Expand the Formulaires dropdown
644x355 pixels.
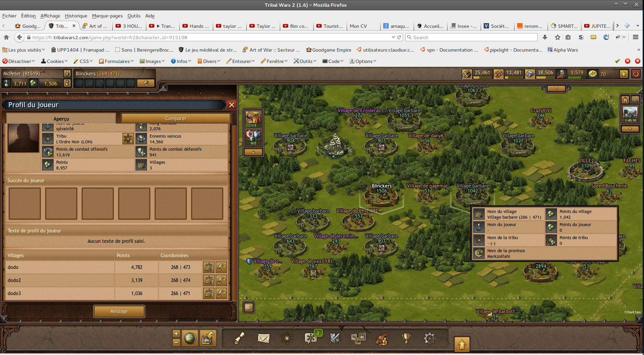click(x=116, y=61)
